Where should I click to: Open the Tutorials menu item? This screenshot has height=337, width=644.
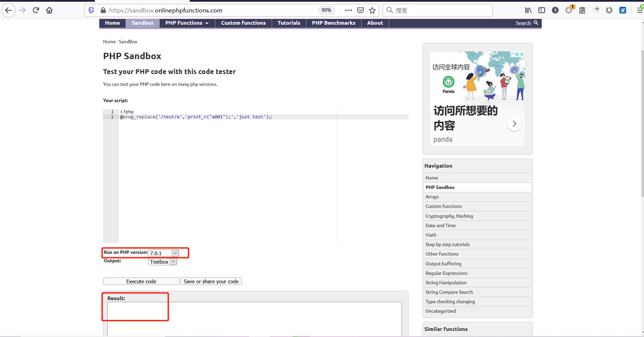289,23
